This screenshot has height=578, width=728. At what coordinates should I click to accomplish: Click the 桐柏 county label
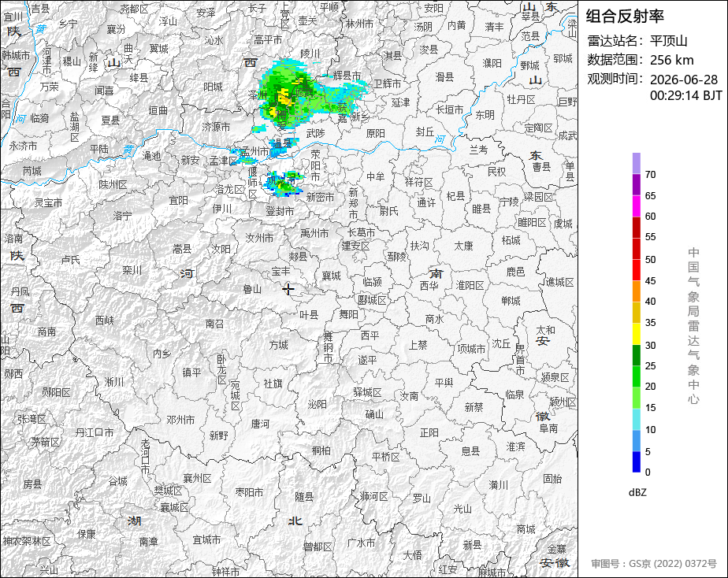point(321,450)
